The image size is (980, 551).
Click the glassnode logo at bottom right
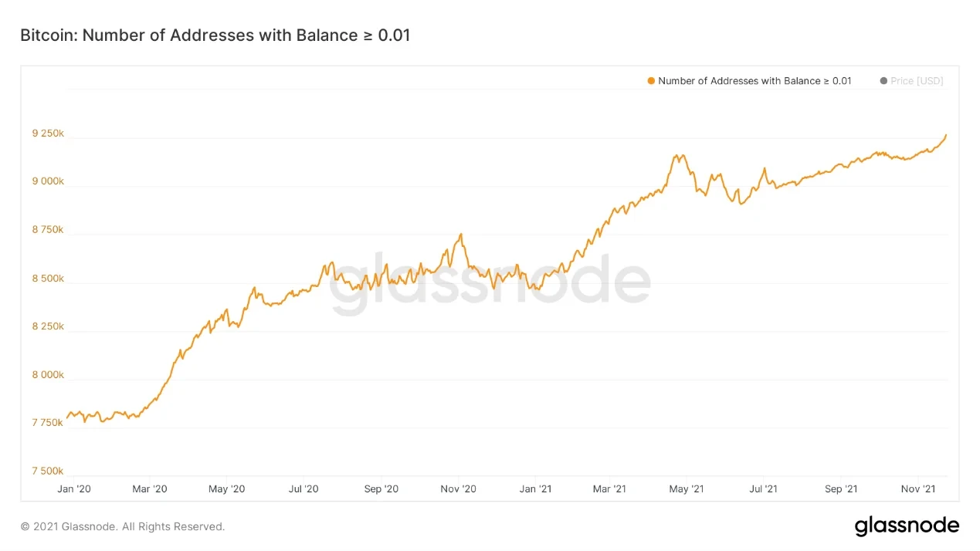point(907,526)
